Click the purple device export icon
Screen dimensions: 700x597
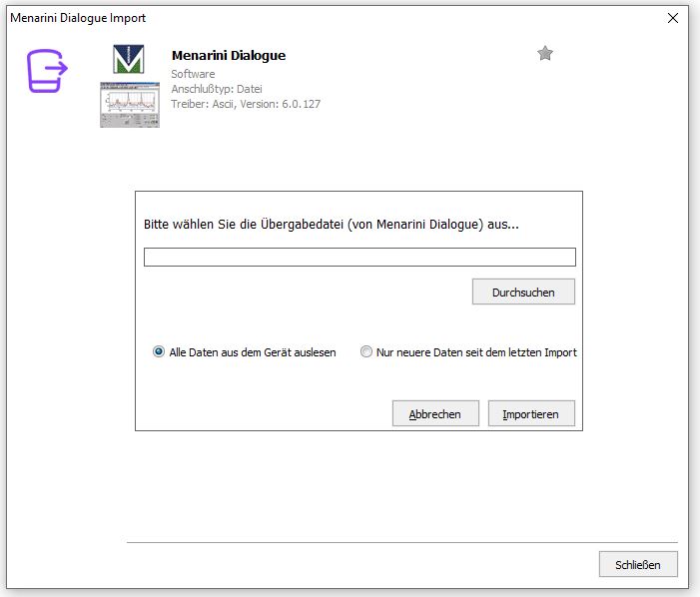47,71
